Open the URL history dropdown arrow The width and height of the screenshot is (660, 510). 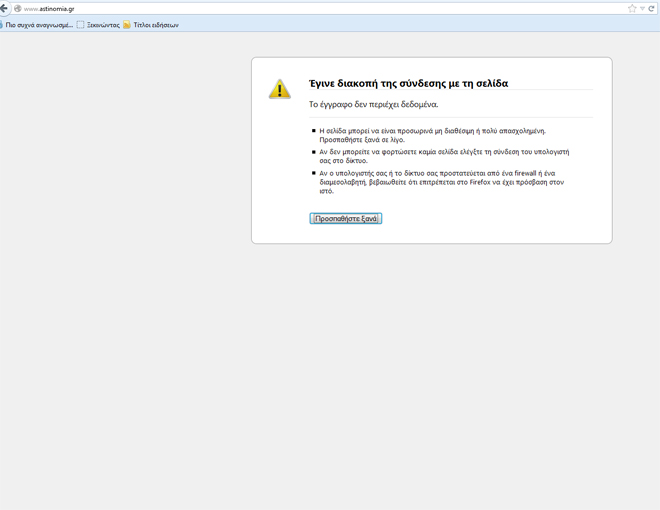click(642, 8)
